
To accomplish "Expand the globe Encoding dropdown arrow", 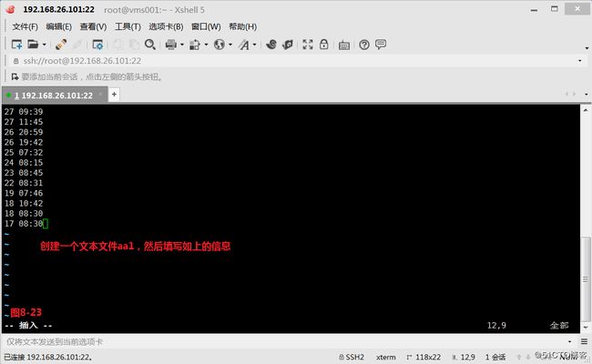I will pos(230,45).
